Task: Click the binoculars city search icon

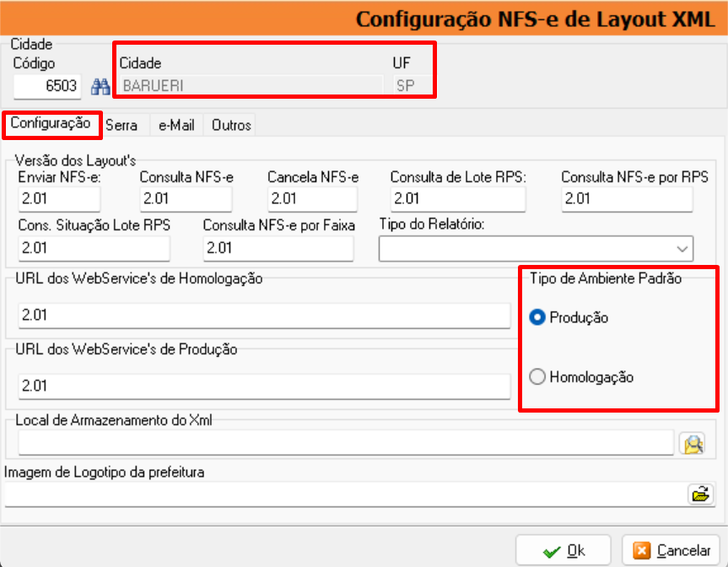Action: click(x=100, y=86)
